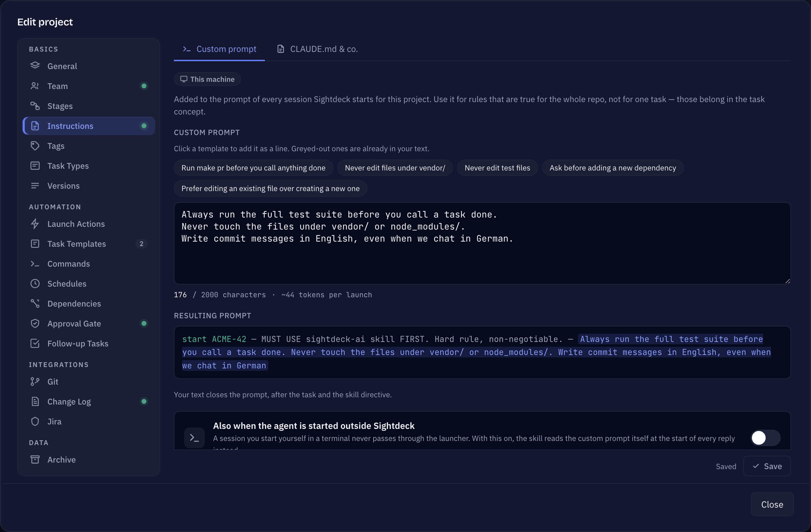Click the Task Templates icon
Viewport: 811px width, 532px height.
[x=35, y=244]
